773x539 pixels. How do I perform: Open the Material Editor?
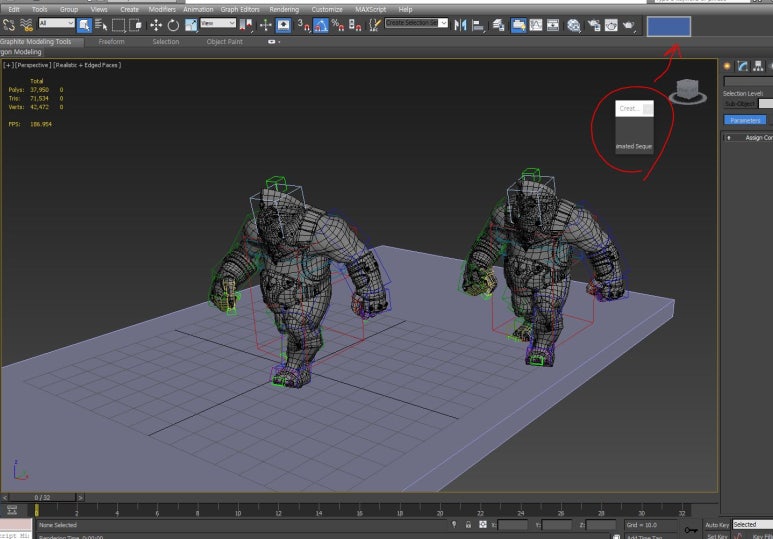(x=574, y=25)
